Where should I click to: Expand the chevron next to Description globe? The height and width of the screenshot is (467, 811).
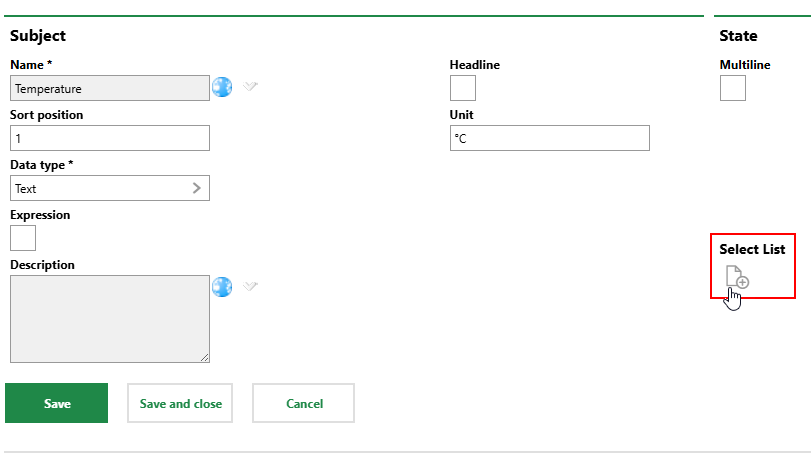click(x=251, y=286)
